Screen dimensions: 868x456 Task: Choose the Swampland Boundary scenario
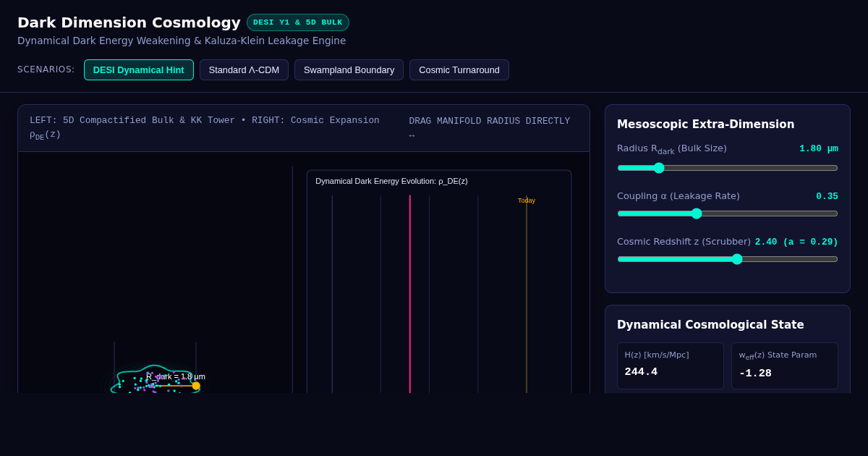pyautogui.click(x=349, y=70)
